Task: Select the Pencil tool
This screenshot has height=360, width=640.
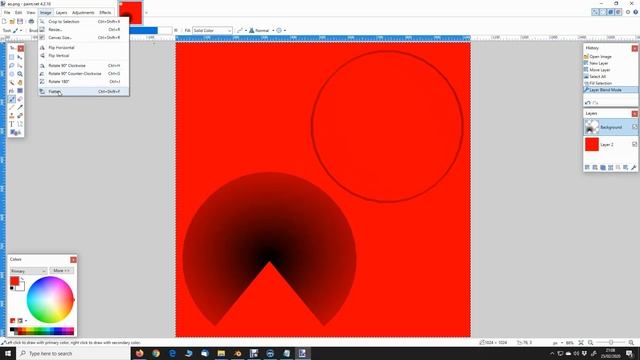Action: click(11, 107)
